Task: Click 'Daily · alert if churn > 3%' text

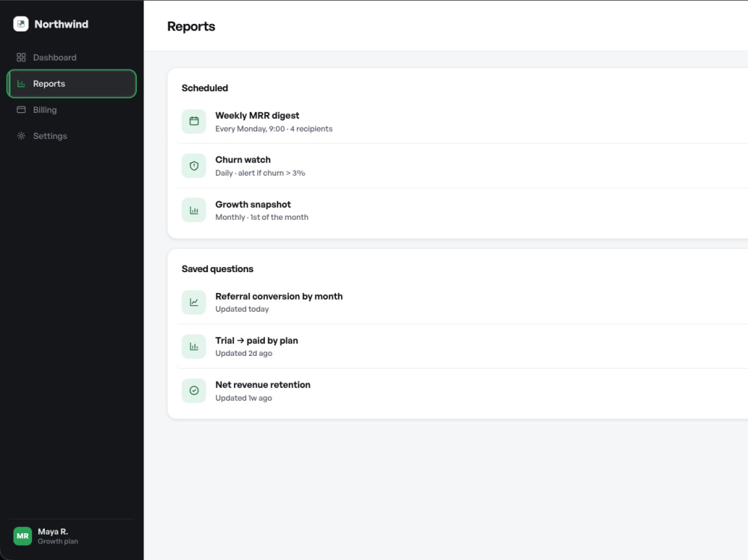Action: [260, 173]
